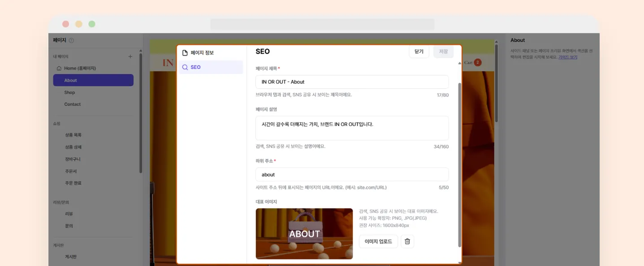The image size is (644, 266).
Task: Click the SEO dialog vertical scrollbar
Action: click(x=459, y=165)
